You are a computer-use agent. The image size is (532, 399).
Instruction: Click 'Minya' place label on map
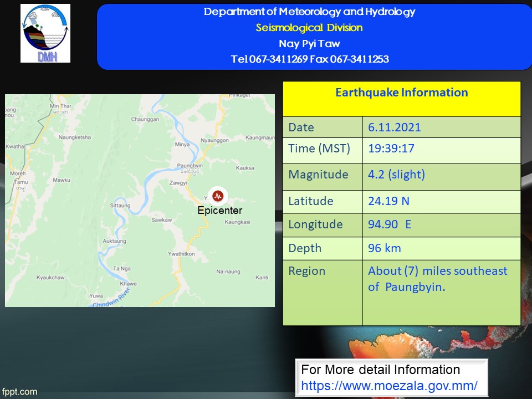182,145
